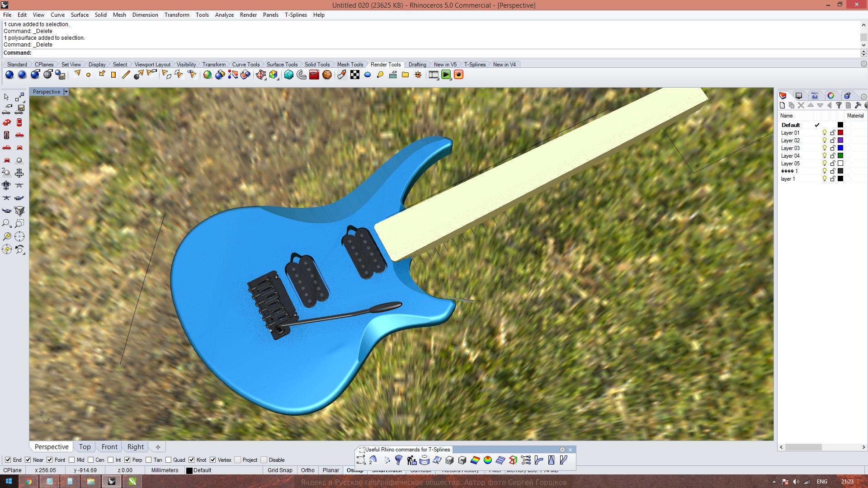
Task: Switch to the Front viewport tab
Action: pyautogui.click(x=109, y=447)
